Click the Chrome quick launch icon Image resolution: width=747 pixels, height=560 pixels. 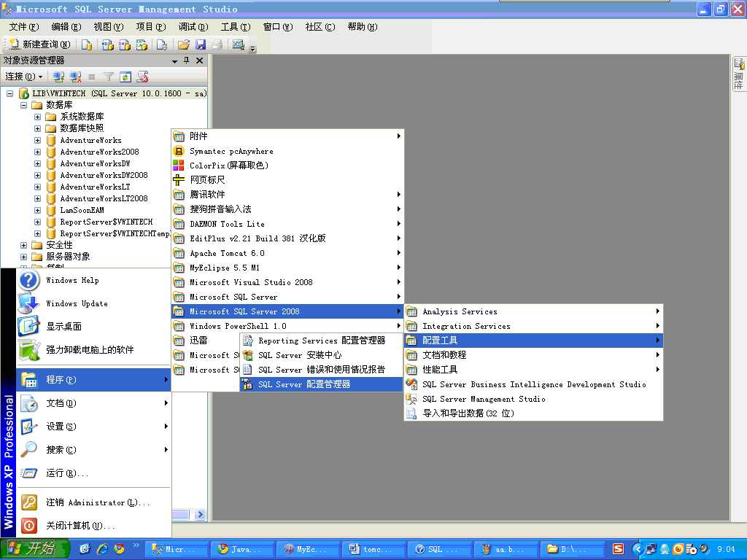119,549
